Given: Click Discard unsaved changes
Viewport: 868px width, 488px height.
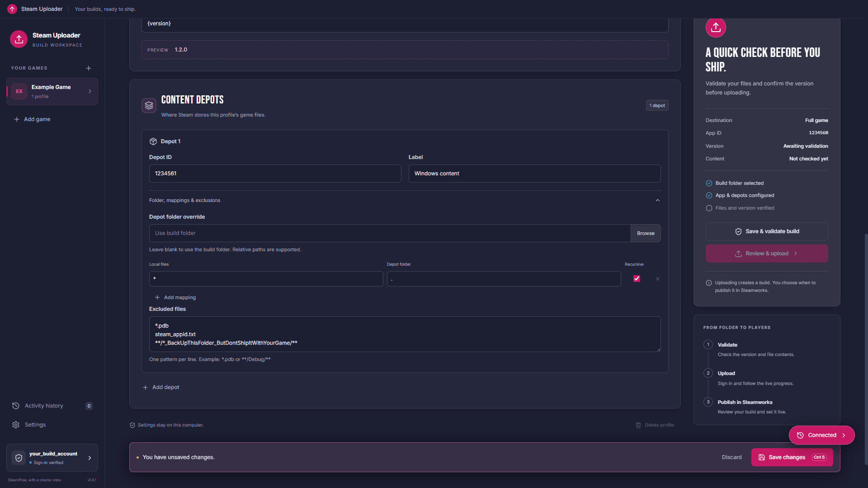Looking at the screenshot, I should 731,457.
